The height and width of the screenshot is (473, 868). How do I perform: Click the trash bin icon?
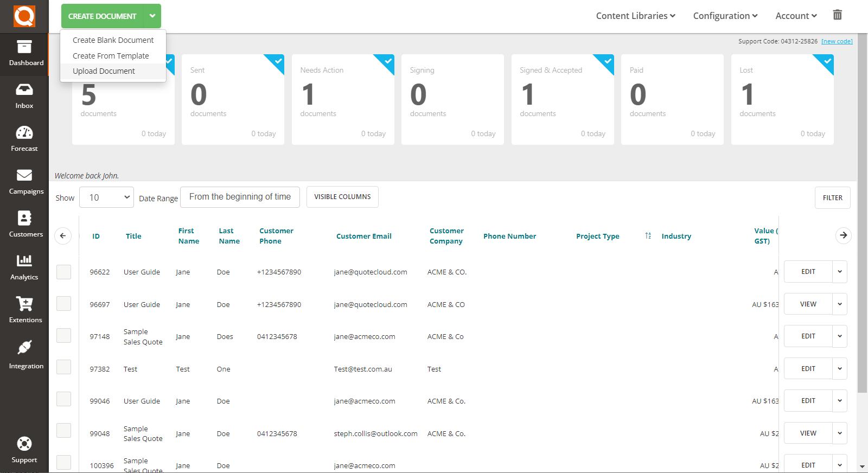coord(838,15)
